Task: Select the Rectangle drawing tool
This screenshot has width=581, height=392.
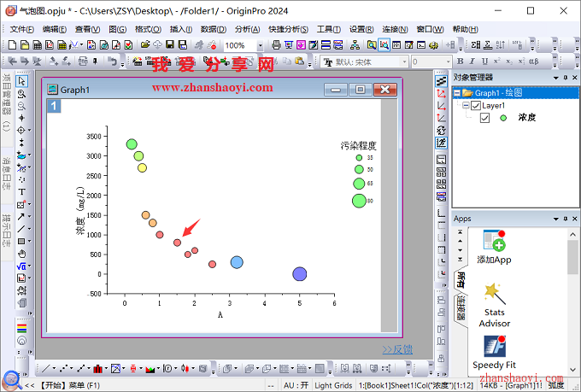Action: pos(21,241)
